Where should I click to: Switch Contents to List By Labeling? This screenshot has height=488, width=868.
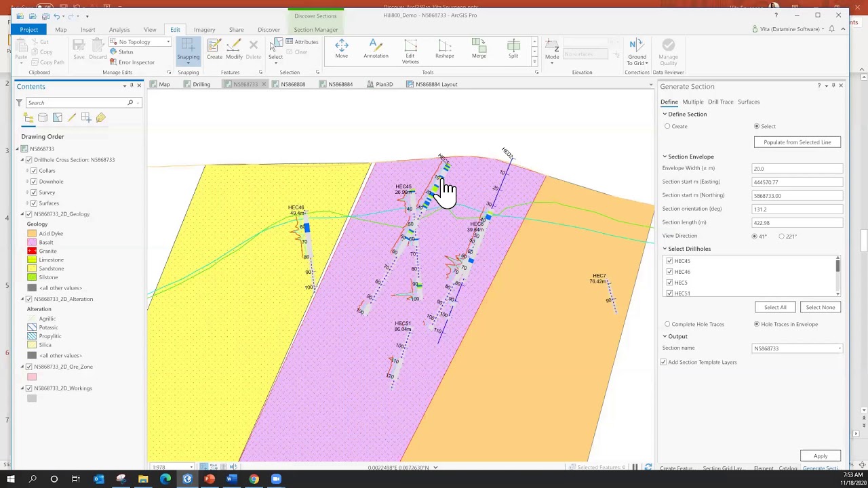pyautogui.click(x=100, y=118)
